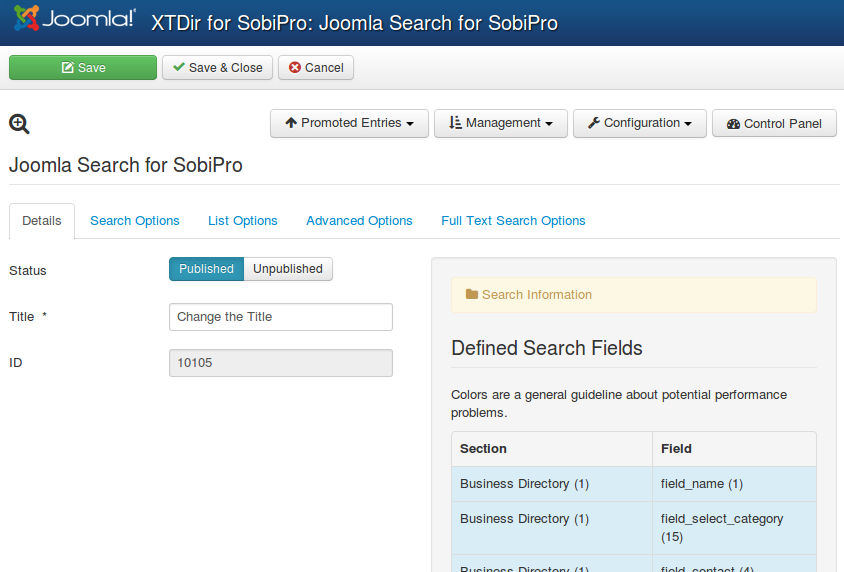844x572 pixels.
Task: Open the Promoted Entries dropdown
Action: coord(349,123)
